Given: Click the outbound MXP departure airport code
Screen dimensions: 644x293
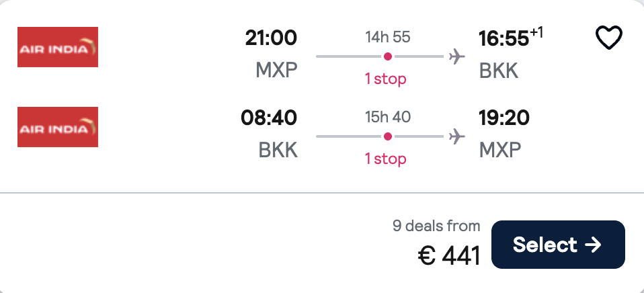Looking at the screenshot, I should [276, 71].
